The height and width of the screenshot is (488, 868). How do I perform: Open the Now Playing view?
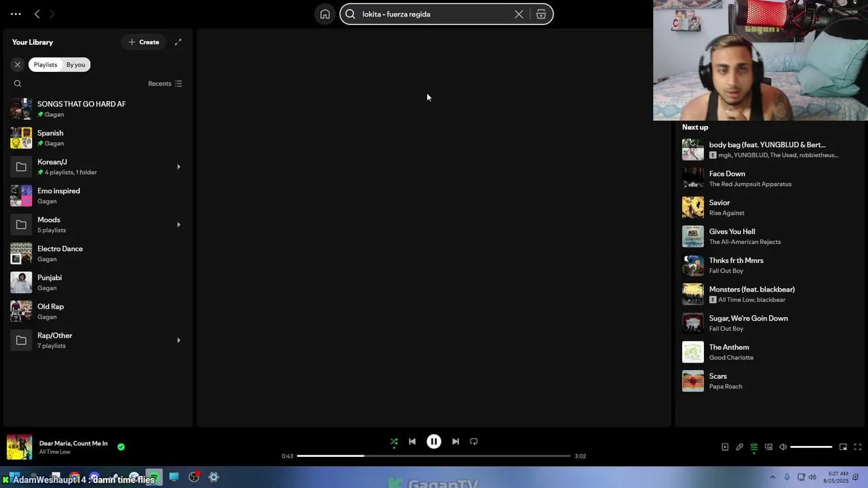(x=725, y=447)
